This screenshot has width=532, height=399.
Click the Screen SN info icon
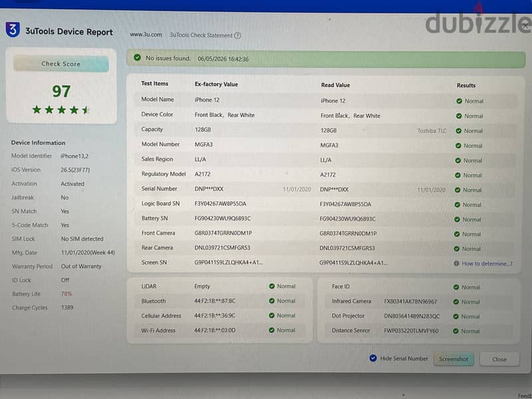pyautogui.click(x=456, y=263)
